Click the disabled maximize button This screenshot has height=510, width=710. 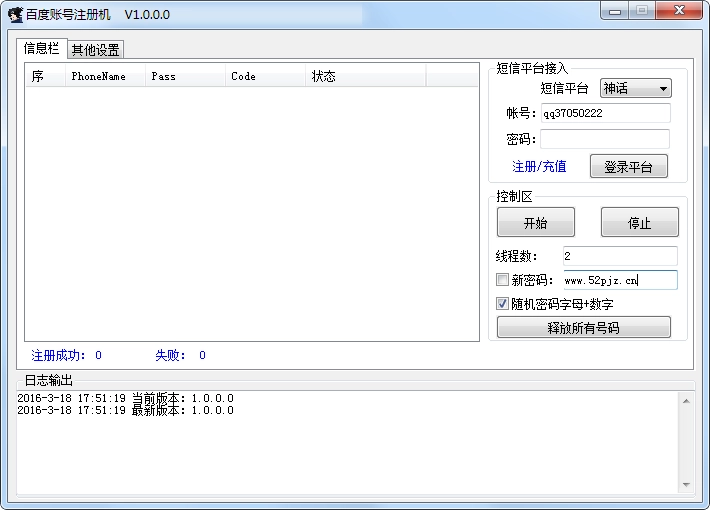(642, 11)
